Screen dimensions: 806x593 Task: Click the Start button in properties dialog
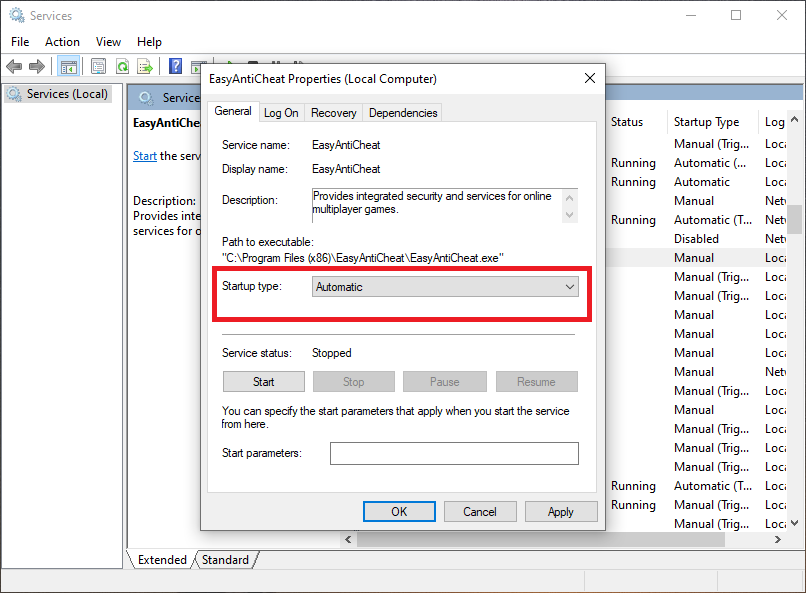pyautogui.click(x=264, y=382)
